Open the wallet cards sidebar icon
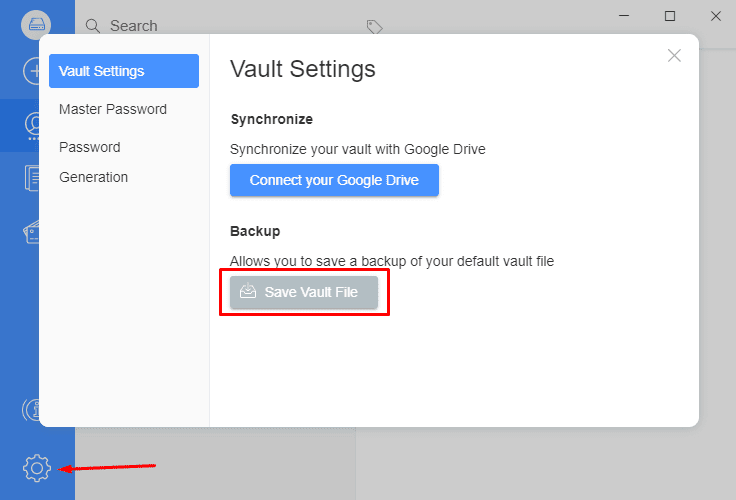This screenshot has height=500, width=736. coord(31,233)
